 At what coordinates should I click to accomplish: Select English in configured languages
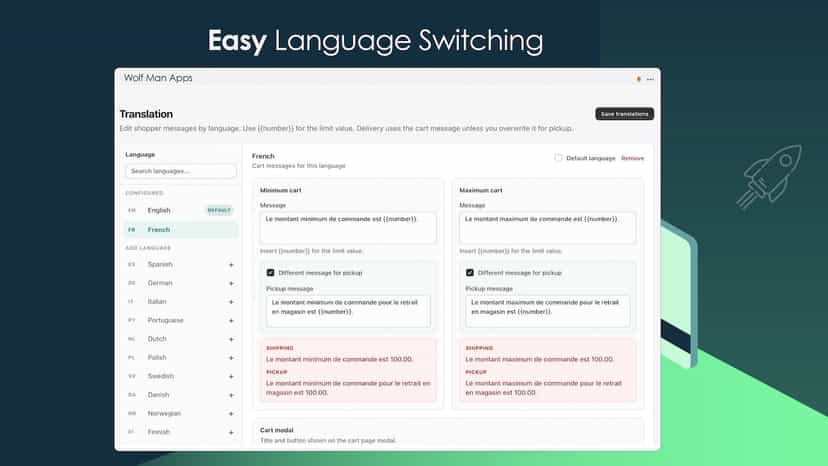[181, 210]
